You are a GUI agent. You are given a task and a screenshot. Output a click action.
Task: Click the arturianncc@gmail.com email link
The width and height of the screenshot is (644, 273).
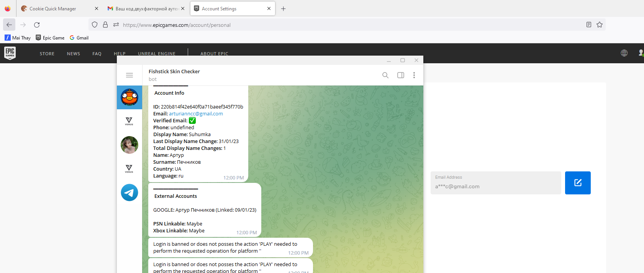click(196, 114)
